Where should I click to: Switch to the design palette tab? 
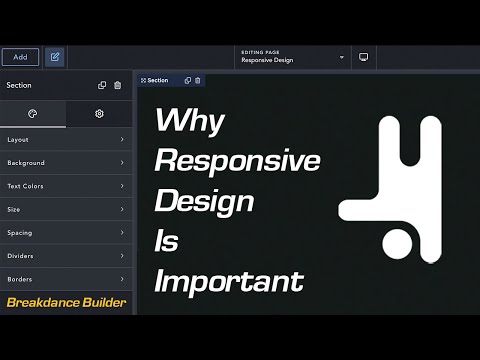[33, 114]
